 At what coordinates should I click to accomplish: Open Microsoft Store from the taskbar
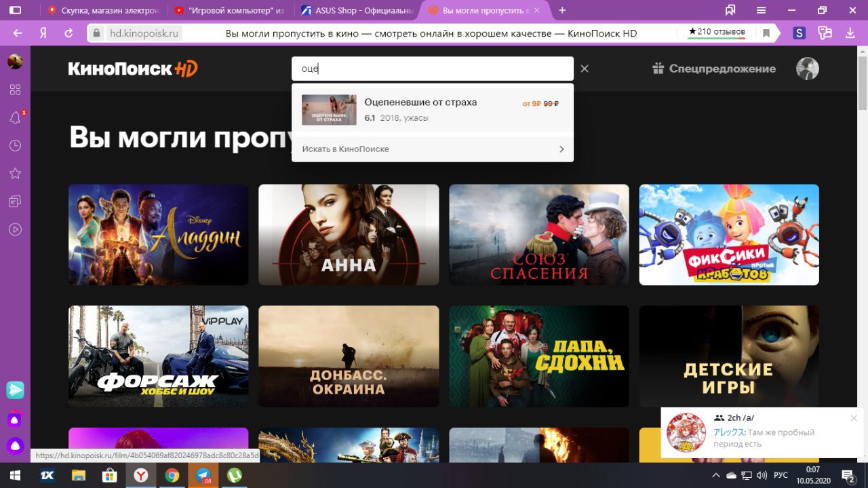[x=110, y=475]
